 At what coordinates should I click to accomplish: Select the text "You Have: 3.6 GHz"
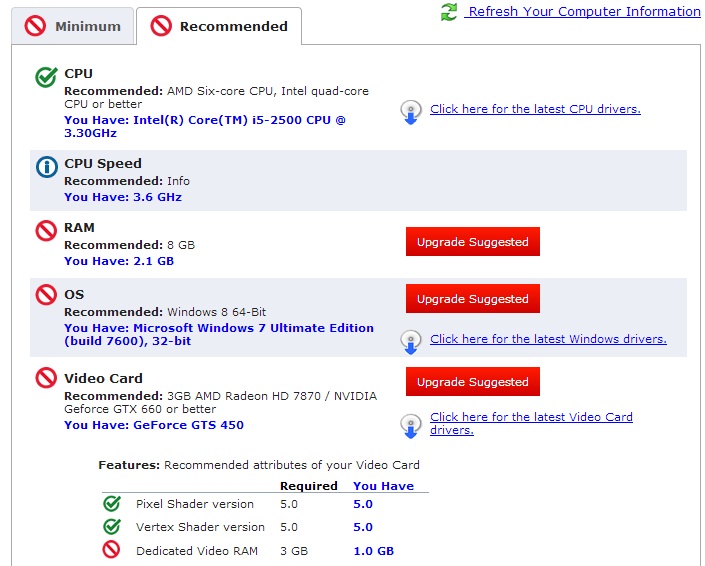pos(123,197)
